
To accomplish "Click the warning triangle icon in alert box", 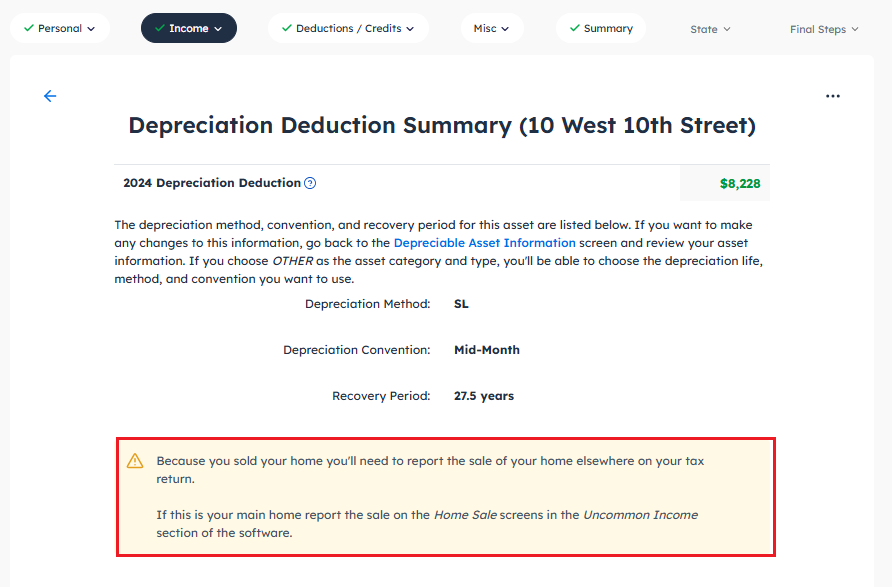I will click(x=135, y=461).
